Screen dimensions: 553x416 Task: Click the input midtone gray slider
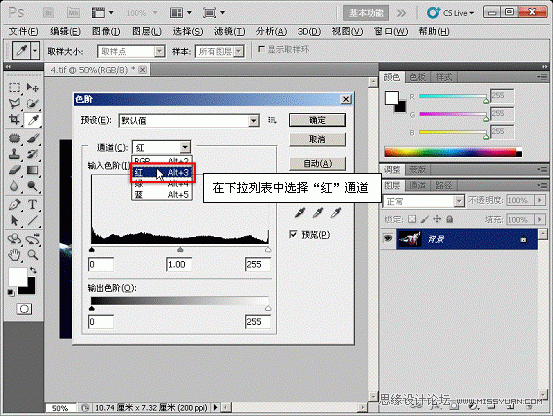click(x=180, y=250)
